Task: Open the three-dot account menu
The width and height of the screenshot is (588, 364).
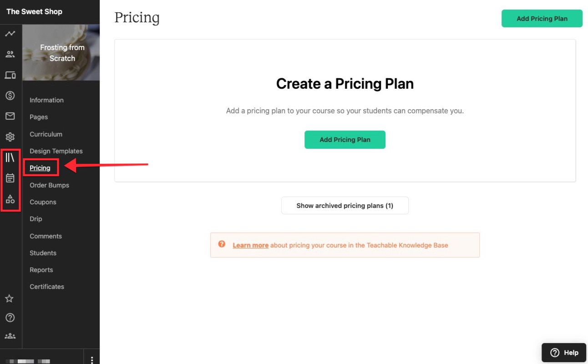Action: tap(92, 360)
